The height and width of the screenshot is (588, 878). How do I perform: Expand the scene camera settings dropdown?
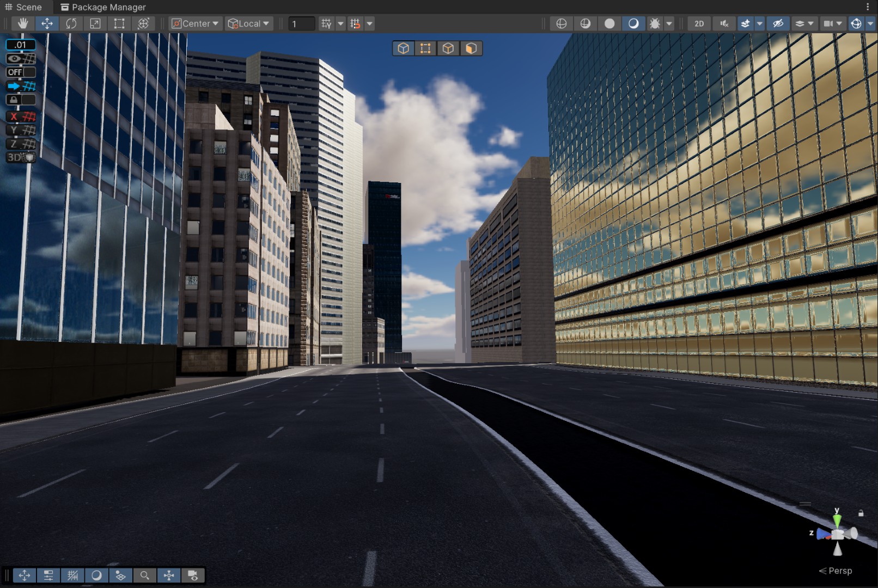coord(839,23)
